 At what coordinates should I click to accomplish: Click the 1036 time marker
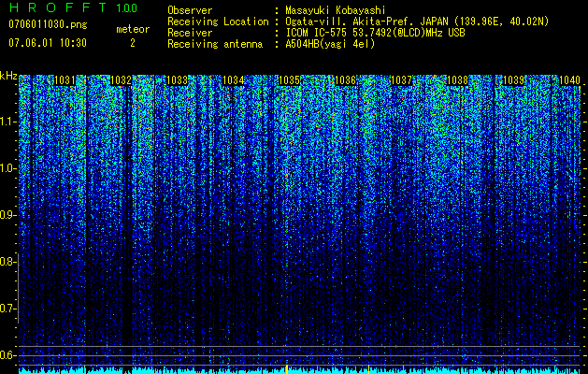coord(345,79)
